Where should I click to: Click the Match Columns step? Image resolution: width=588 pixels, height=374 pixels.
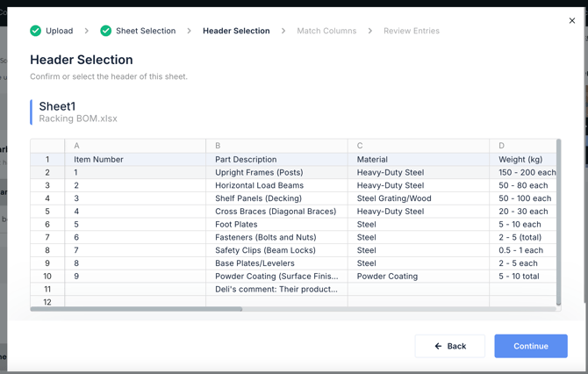click(326, 31)
